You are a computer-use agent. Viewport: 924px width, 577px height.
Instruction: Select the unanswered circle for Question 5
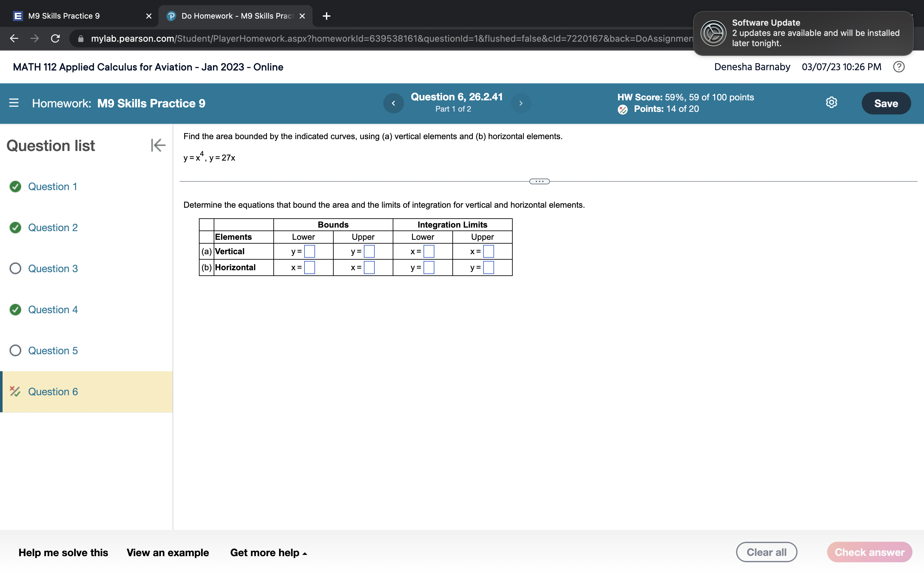[x=15, y=350]
